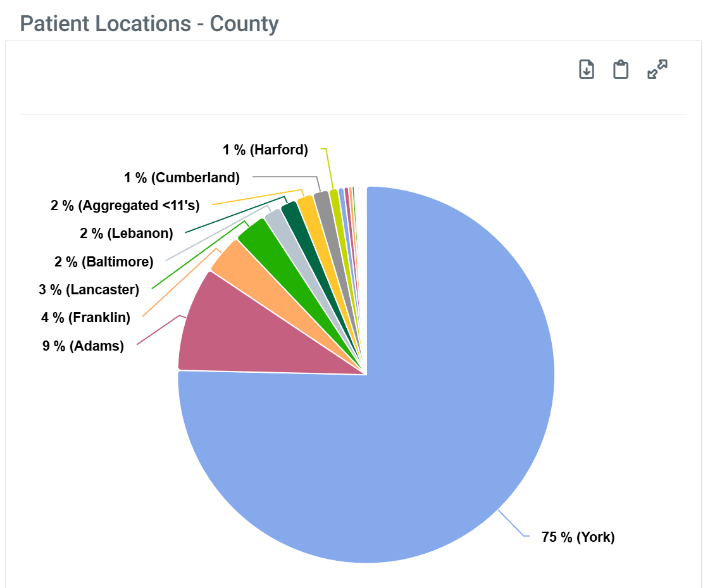This screenshot has width=710, height=588.
Task: Click the rose-colored Adams pie slice
Action: [215, 329]
